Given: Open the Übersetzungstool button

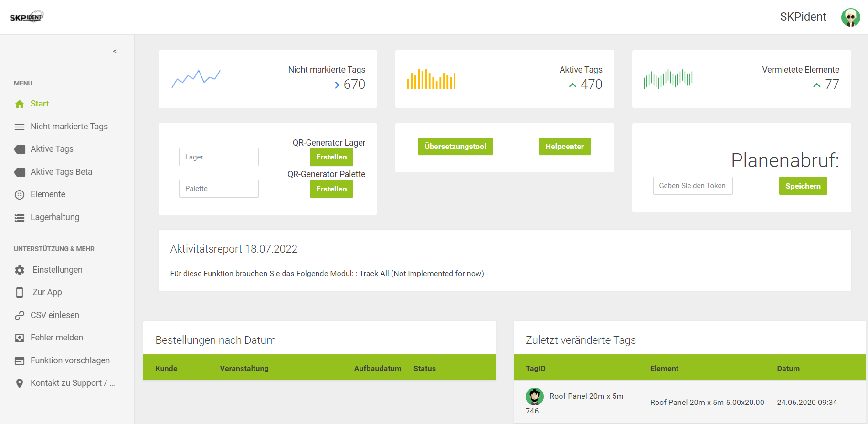Looking at the screenshot, I should click(455, 147).
